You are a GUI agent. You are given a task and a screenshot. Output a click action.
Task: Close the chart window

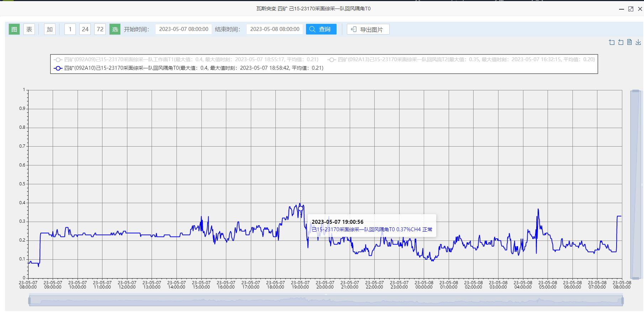click(640, 9)
